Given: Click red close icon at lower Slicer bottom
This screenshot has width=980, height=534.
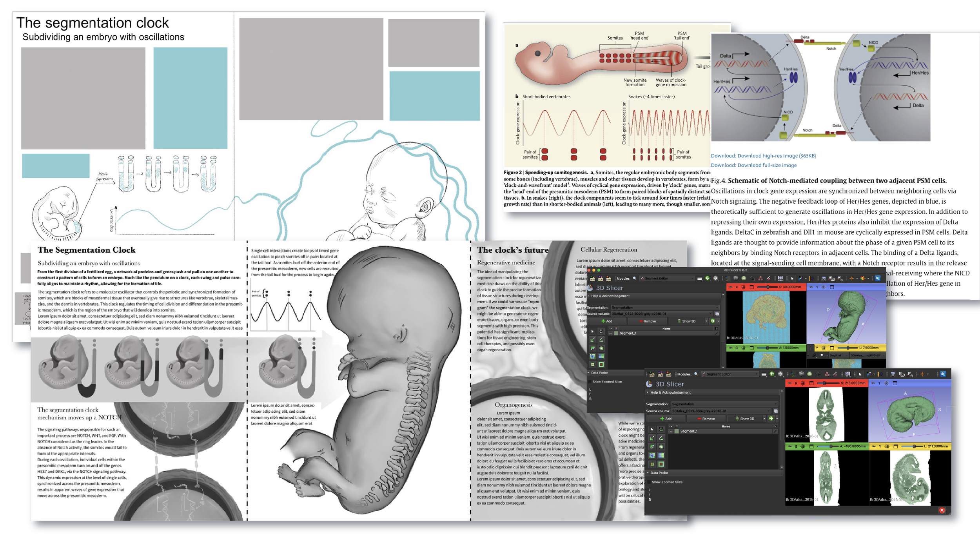Looking at the screenshot, I should (942, 510).
